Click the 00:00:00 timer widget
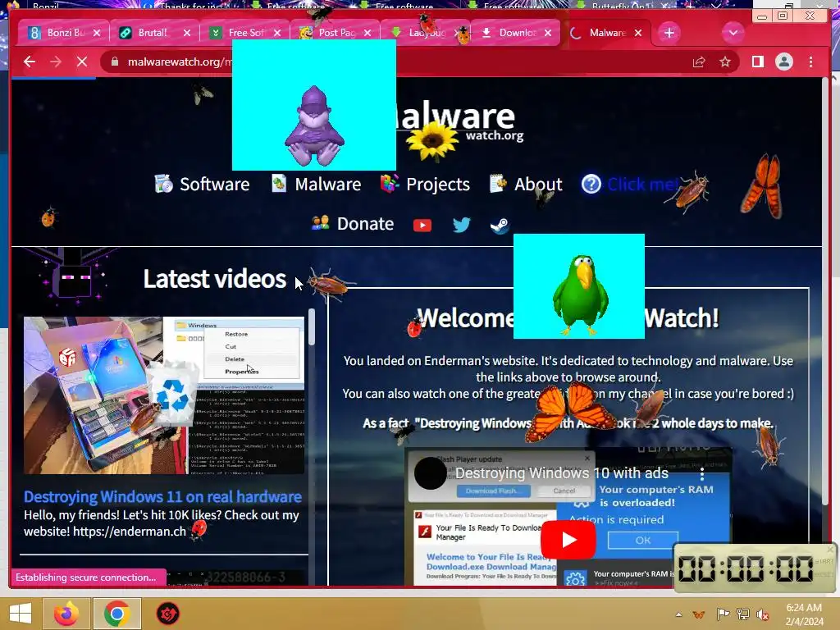The width and height of the screenshot is (840, 630). pyautogui.click(x=753, y=568)
